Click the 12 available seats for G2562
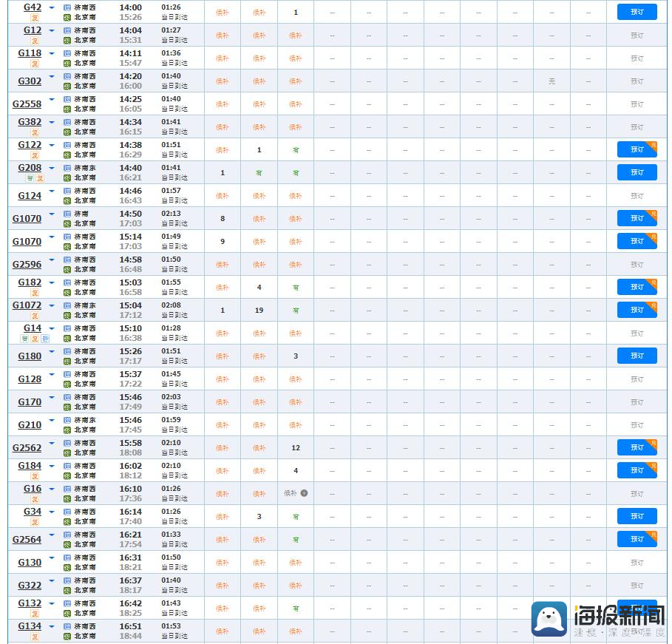 tap(296, 447)
